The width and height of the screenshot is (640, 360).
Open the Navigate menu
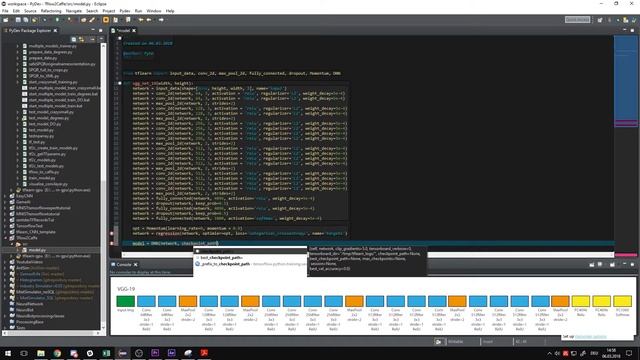74,11
